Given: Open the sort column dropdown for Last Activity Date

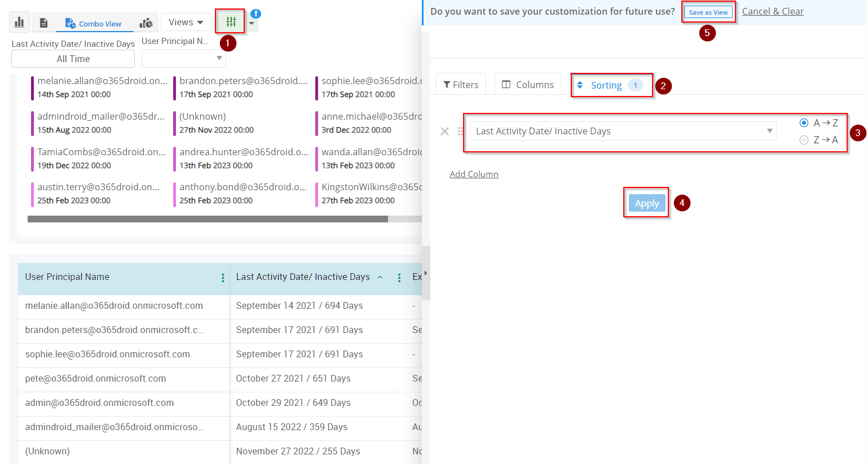Looking at the screenshot, I should tap(623, 131).
